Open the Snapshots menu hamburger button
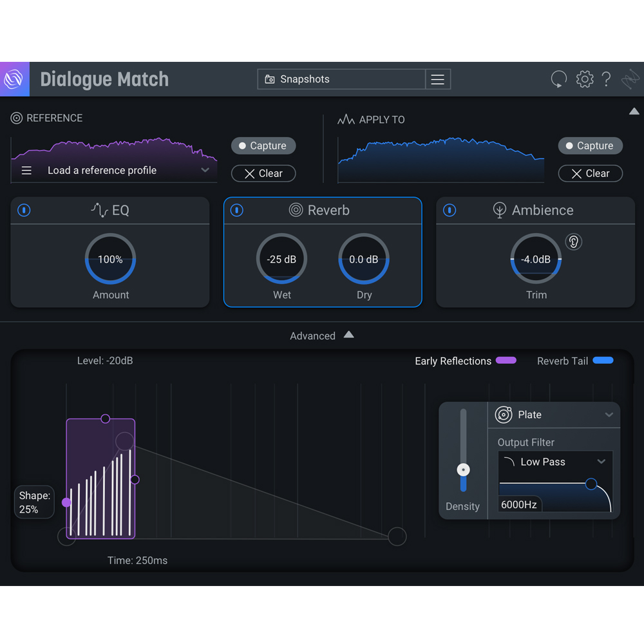644x644 pixels. [x=438, y=79]
